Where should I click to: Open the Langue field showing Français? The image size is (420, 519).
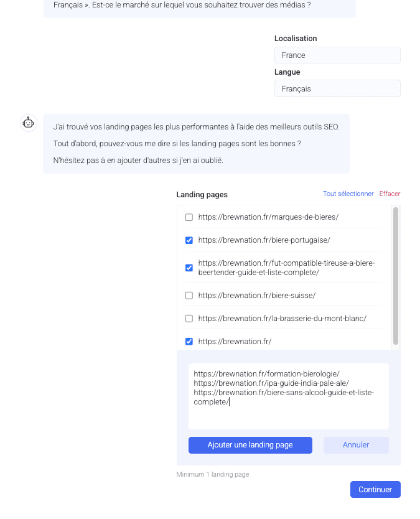(337, 89)
